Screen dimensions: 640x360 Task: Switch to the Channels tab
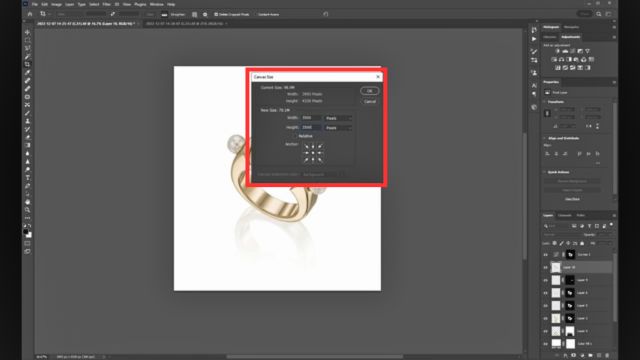(x=564, y=215)
